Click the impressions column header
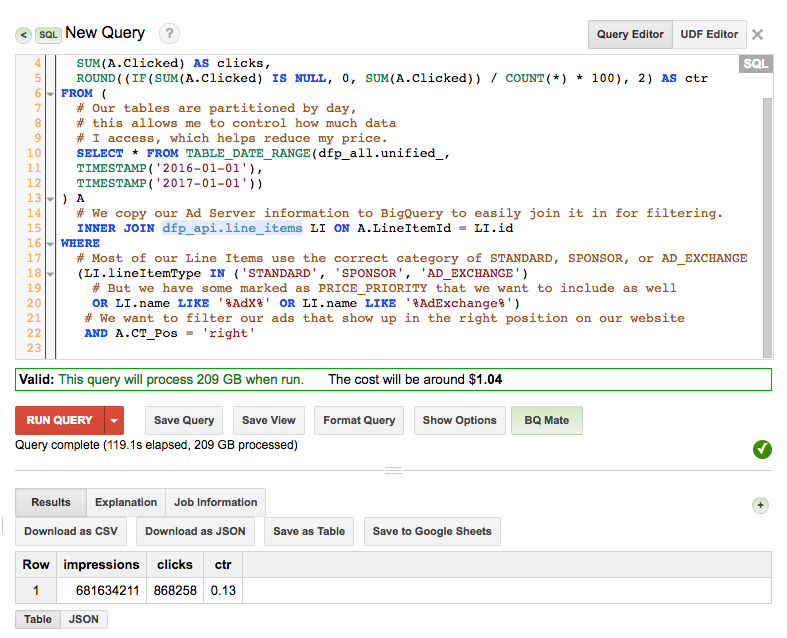 pyautogui.click(x=101, y=565)
